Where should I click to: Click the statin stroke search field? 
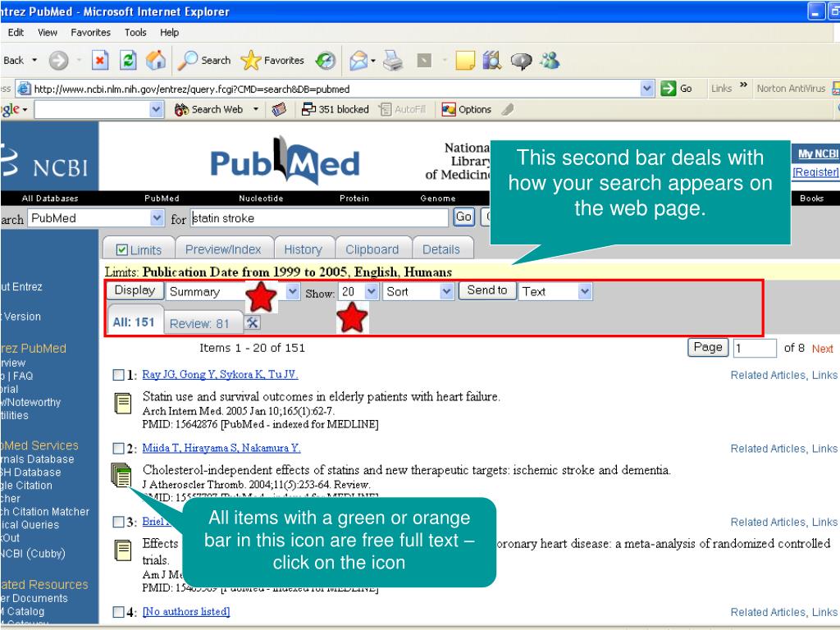[319, 218]
